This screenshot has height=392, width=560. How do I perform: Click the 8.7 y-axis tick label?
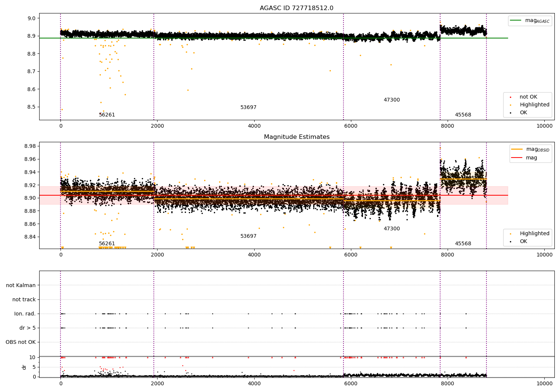32,71
